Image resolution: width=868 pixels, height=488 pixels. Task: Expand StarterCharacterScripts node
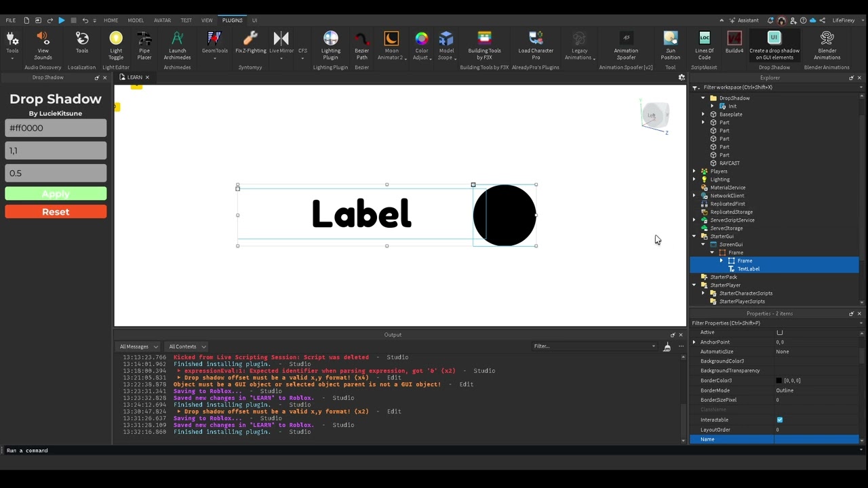703,293
